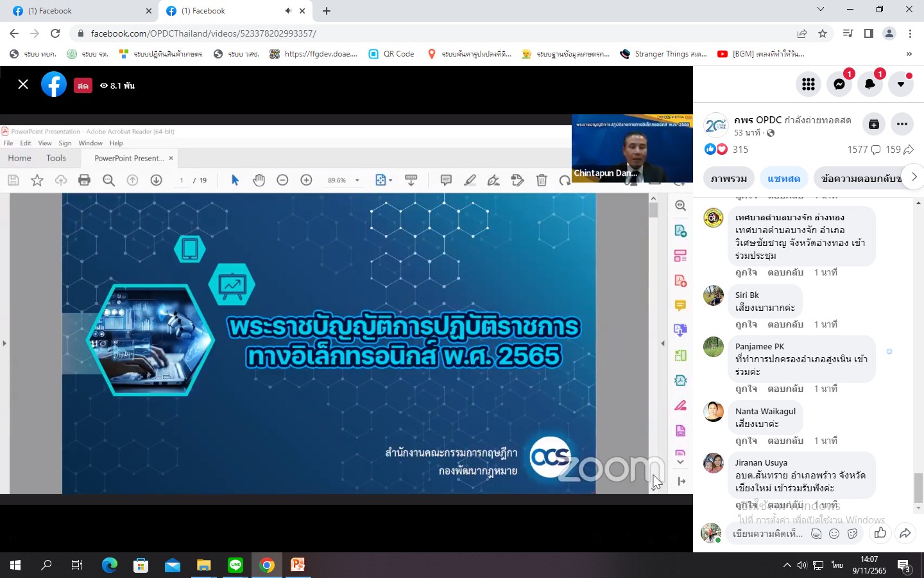Expand the bookmarks bar overflow chevron
924x578 pixels.
(909, 54)
